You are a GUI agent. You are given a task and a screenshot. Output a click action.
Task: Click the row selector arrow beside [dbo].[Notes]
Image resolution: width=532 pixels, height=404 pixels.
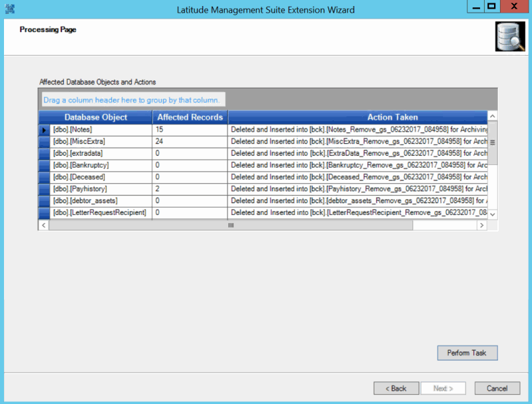click(x=43, y=129)
